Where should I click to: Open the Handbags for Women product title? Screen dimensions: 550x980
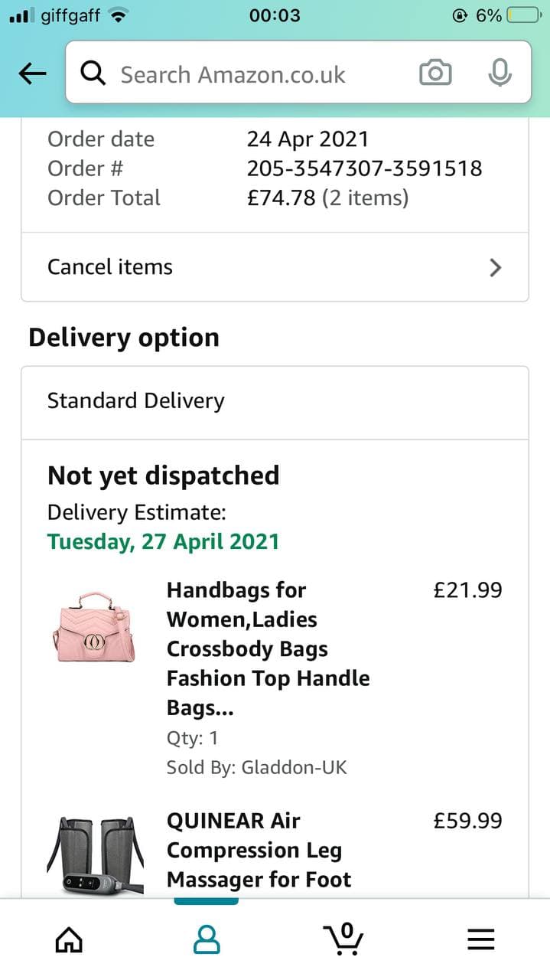[x=268, y=648]
